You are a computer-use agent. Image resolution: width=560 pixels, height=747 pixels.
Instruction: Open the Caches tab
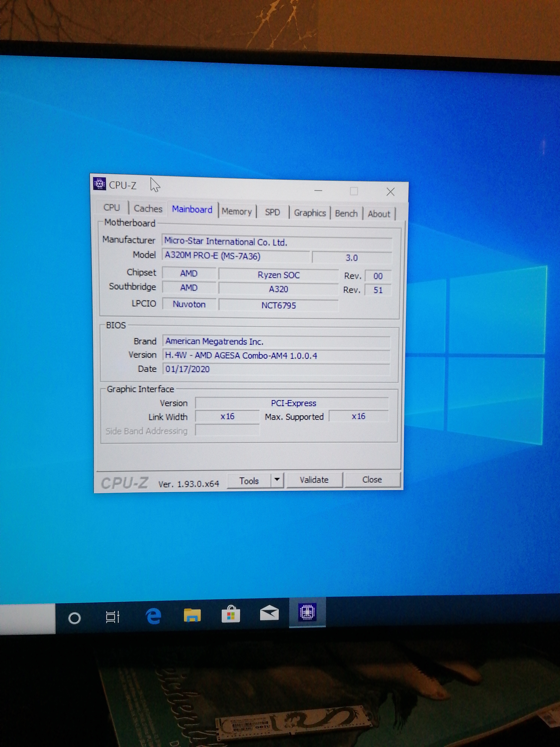(x=148, y=208)
